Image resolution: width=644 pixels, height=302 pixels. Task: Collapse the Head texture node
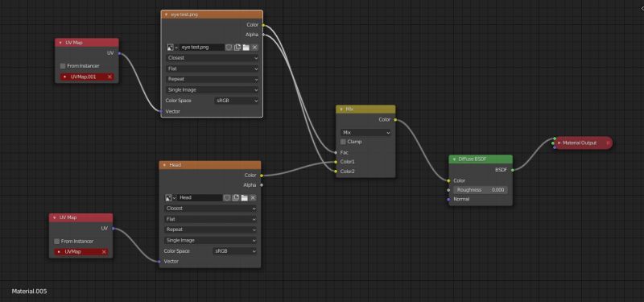[x=164, y=165]
